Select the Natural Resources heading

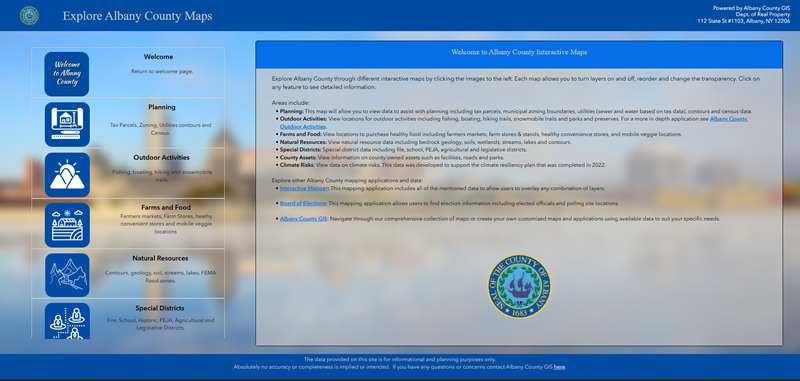point(160,259)
